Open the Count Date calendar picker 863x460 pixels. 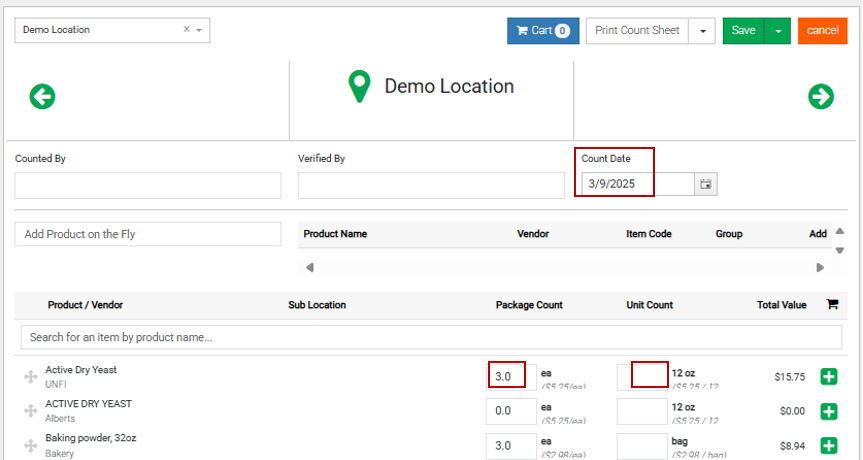(x=706, y=184)
